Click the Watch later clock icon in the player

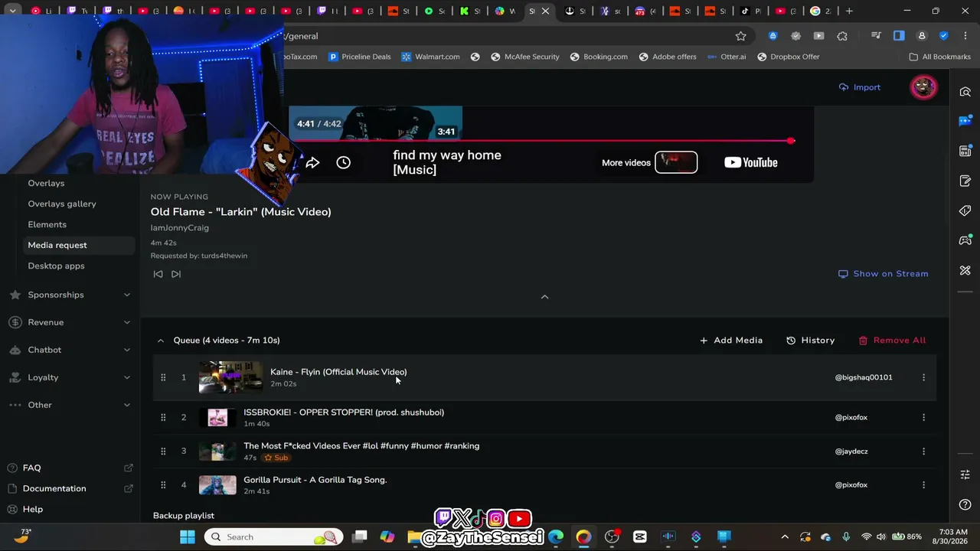pyautogui.click(x=343, y=162)
